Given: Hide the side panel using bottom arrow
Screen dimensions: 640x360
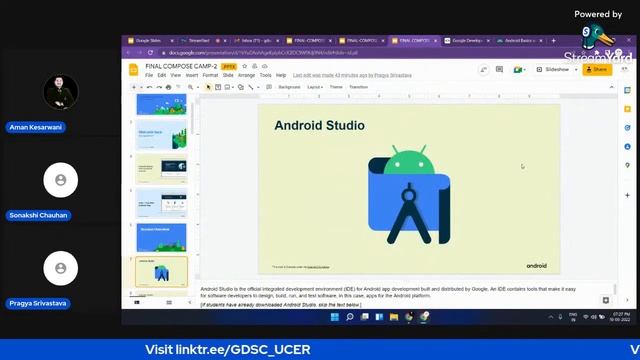Looking at the screenshot, I should point(627,300).
